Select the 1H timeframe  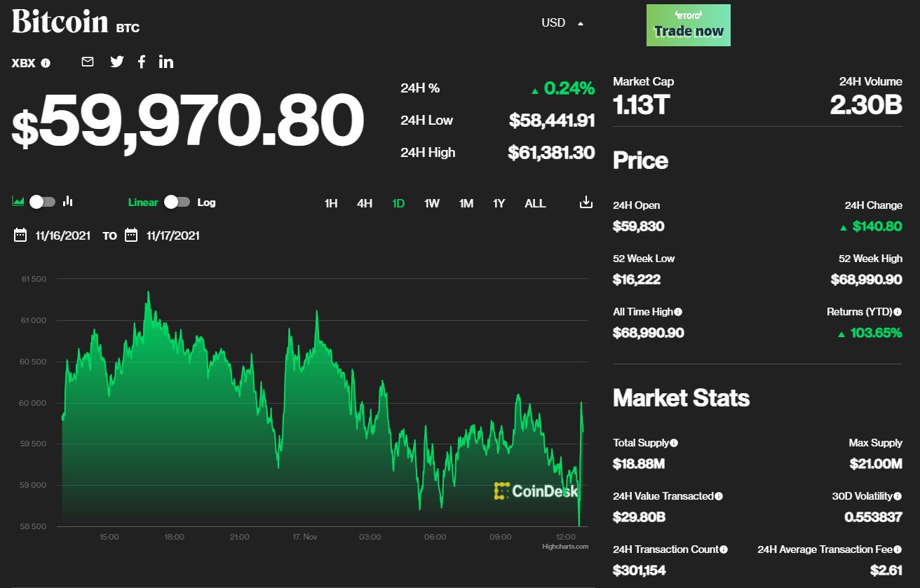pos(331,203)
